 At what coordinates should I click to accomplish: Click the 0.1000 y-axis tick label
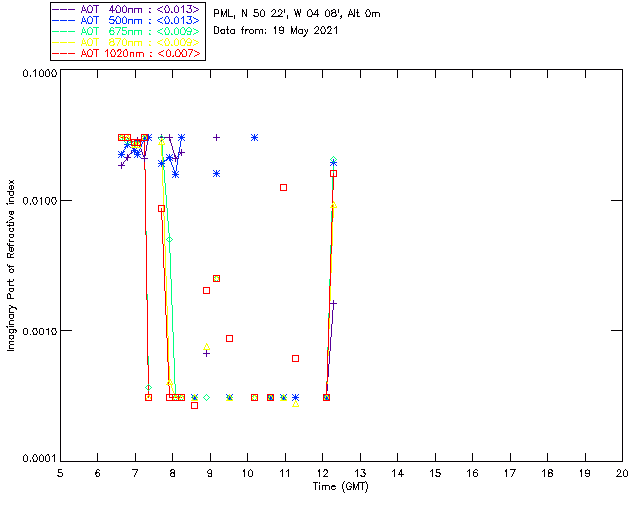pos(40,73)
